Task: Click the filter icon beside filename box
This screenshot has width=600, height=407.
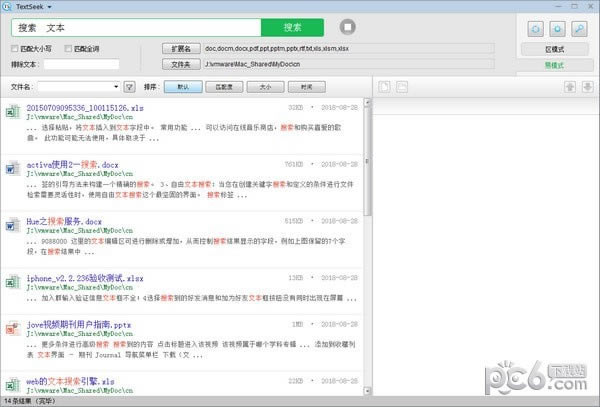Action: 130,87
